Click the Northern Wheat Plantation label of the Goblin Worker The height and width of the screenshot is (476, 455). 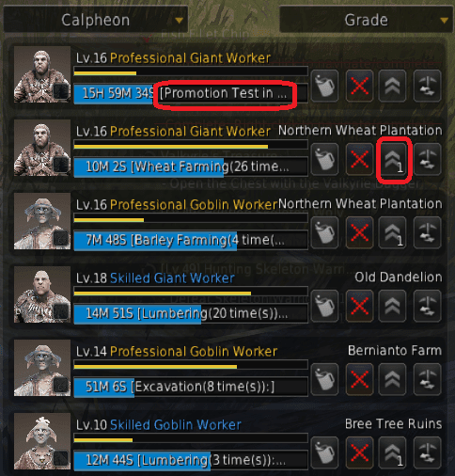[360, 204]
